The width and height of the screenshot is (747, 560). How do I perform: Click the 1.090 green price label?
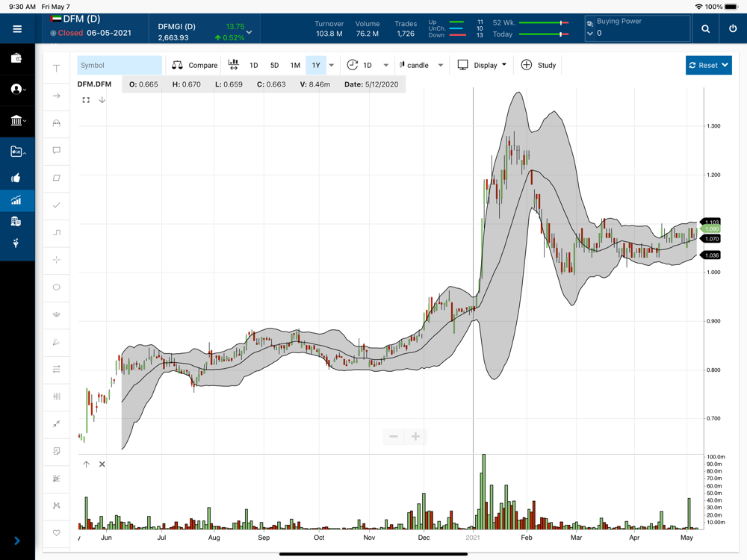click(710, 229)
